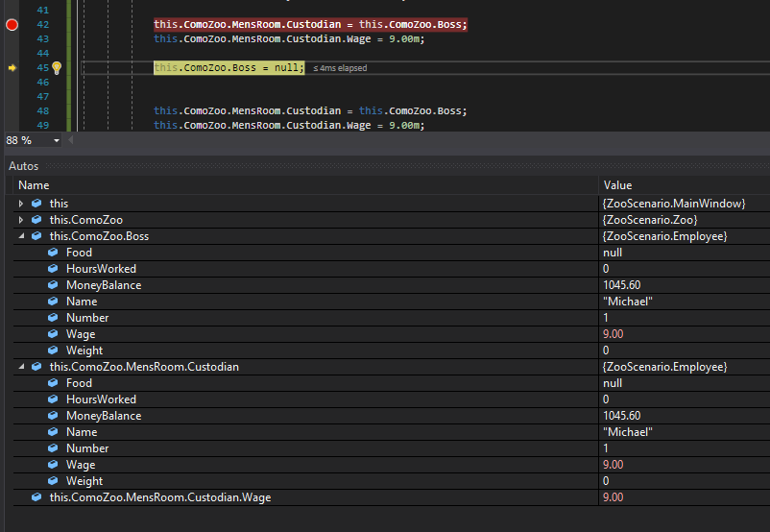The width and height of the screenshot is (770, 532).
Task: Click the lightbulb quick actions icon
Action: pyautogui.click(x=57, y=68)
